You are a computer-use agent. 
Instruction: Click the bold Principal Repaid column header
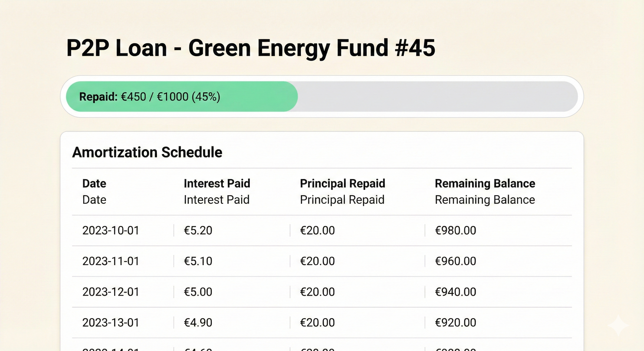coord(342,183)
